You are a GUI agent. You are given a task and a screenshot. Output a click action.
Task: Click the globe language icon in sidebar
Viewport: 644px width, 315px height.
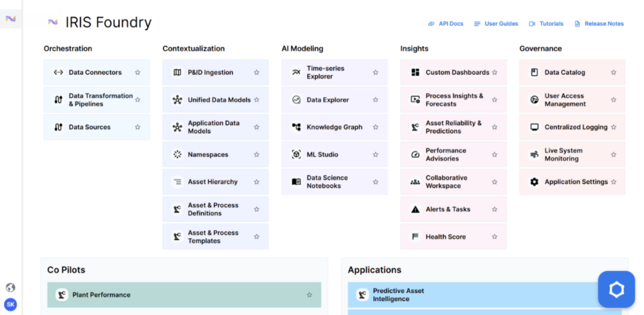coord(11,287)
